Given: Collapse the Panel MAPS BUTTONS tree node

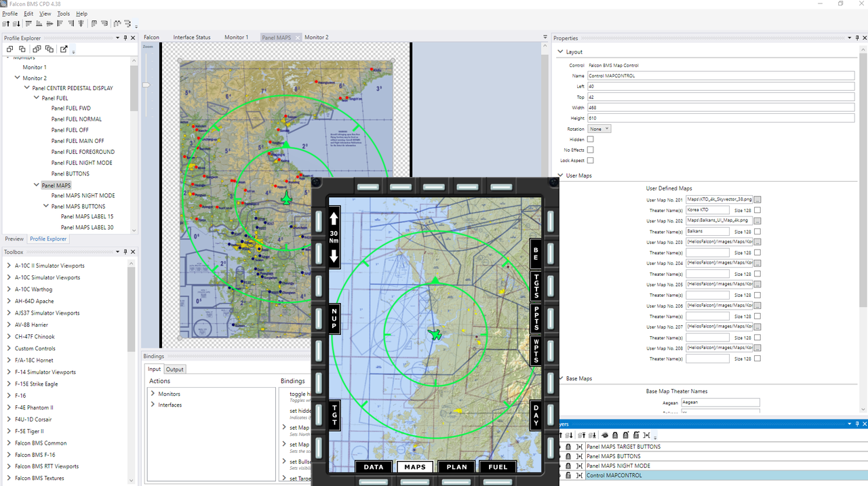Looking at the screenshot, I should tap(45, 206).
